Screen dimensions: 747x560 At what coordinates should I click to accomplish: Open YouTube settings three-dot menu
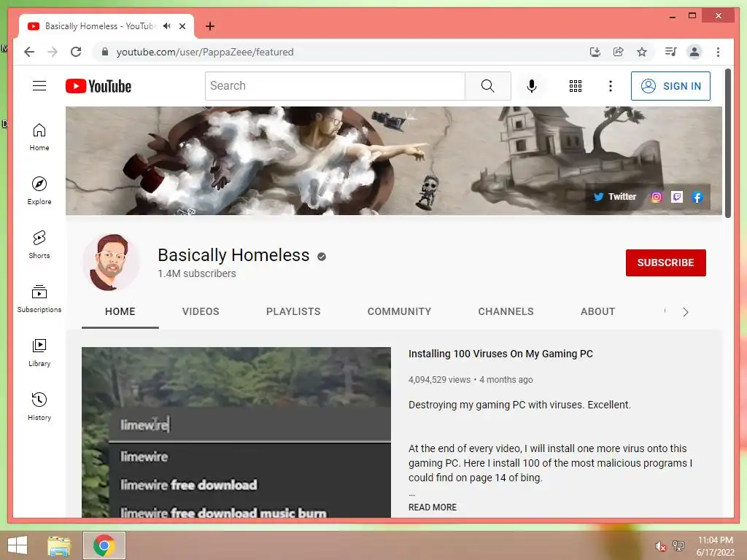click(x=611, y=86)
